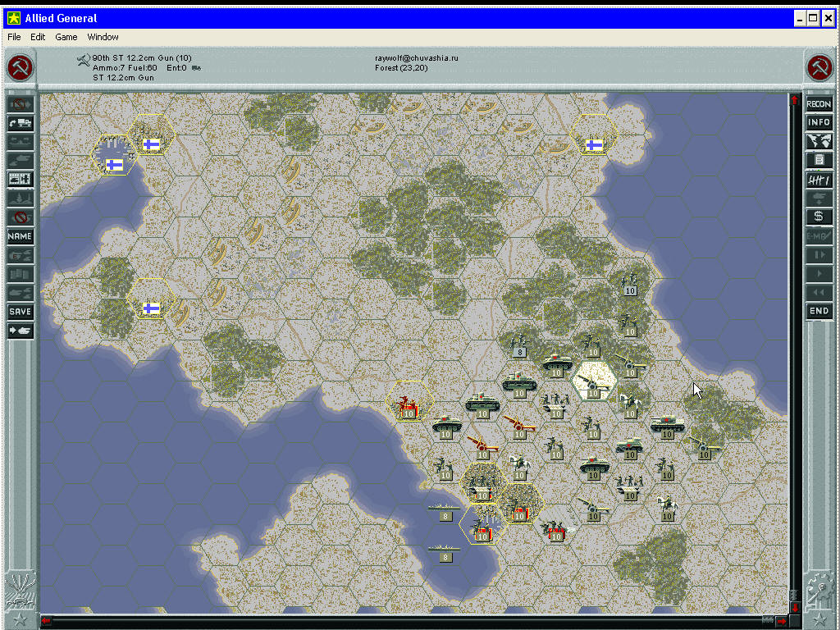This screenshot has height=630, width=840.
Task: Select the highlighted 12.2cm gun hex
Action: coord(593,381)
